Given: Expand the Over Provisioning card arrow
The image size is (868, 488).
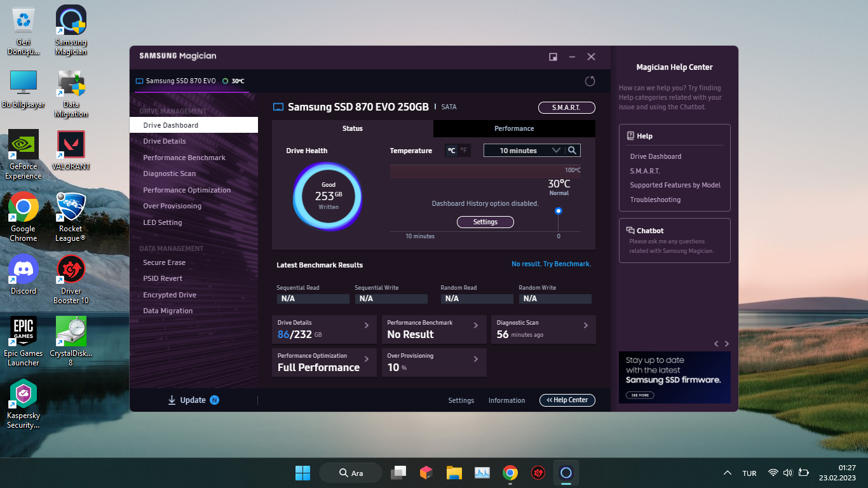Looking at the screenshot, I should (476, 359).
